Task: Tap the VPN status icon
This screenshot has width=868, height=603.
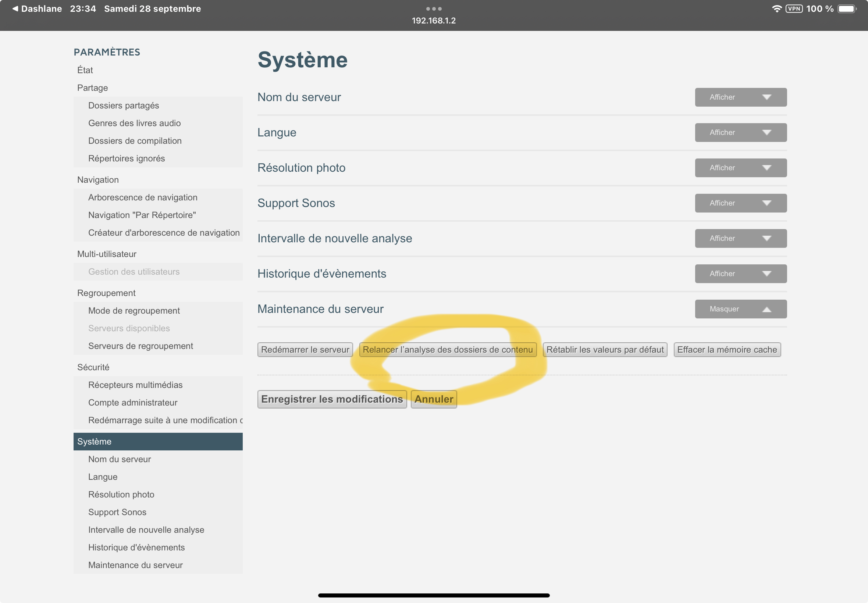Action: point(794,9)
